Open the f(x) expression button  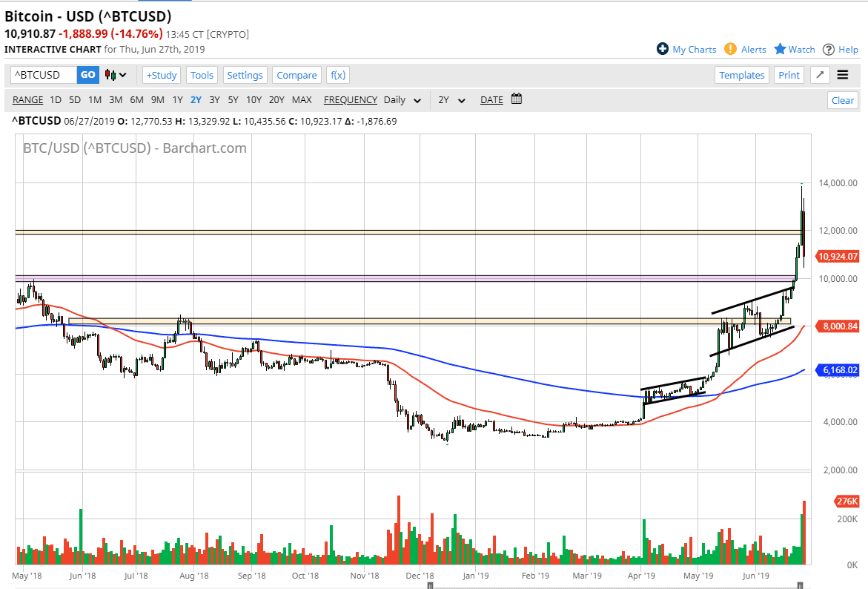coord(338,75)
